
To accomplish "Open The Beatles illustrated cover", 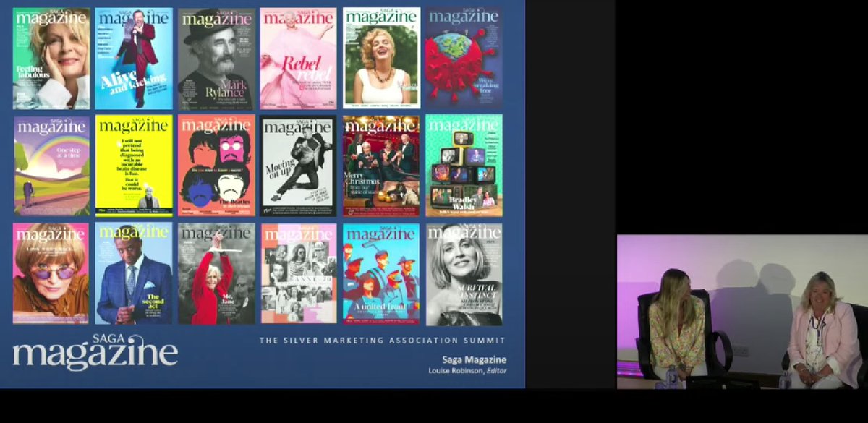I will click(216, 166).
